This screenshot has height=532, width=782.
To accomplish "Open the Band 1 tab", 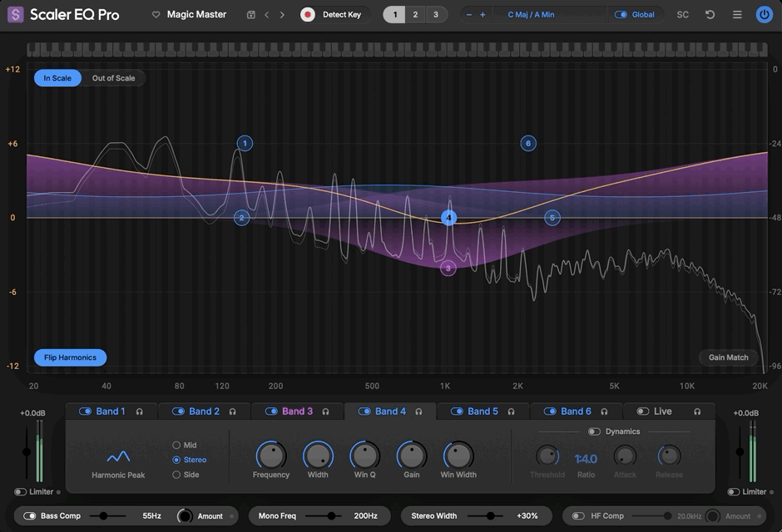I will 111,411.
